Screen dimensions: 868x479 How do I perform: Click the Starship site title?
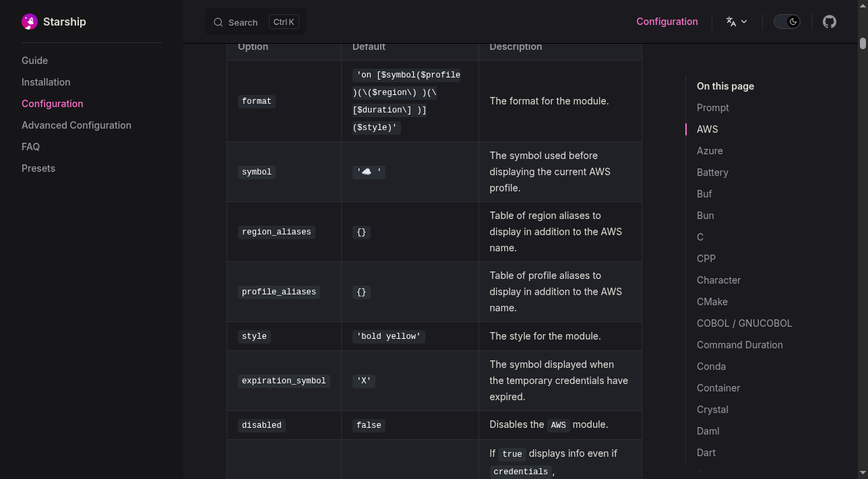click(x=65, y=22)
